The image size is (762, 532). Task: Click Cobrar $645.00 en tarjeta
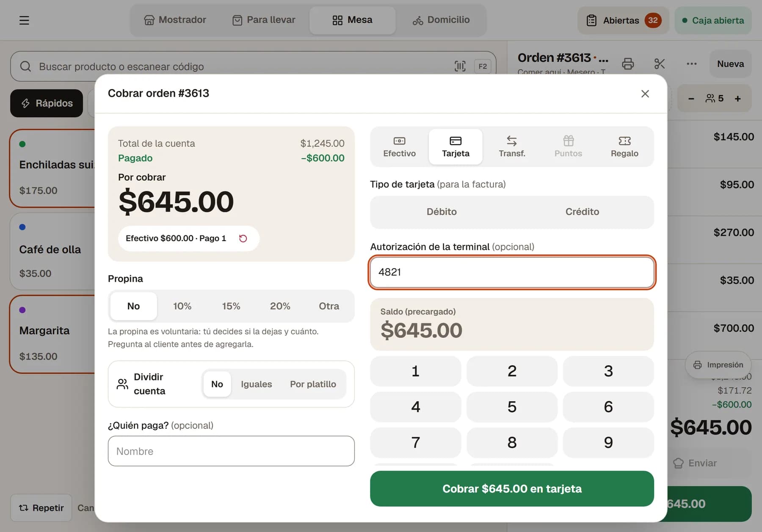click(512, 489)
